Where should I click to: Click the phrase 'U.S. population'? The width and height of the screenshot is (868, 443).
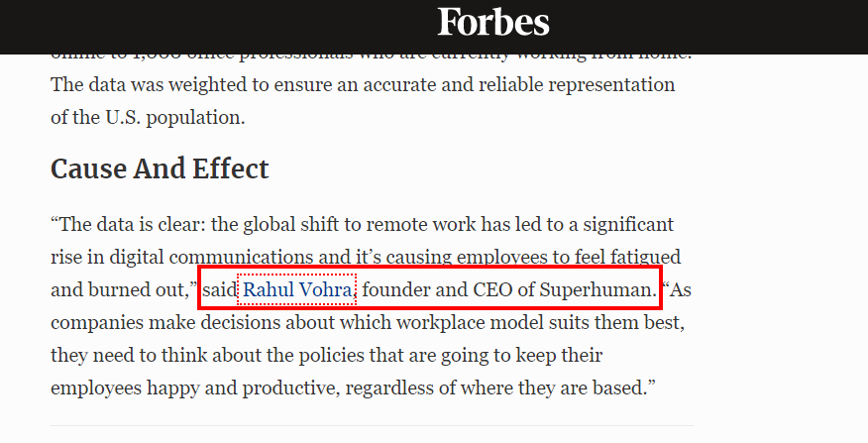(x=175, y=118)
